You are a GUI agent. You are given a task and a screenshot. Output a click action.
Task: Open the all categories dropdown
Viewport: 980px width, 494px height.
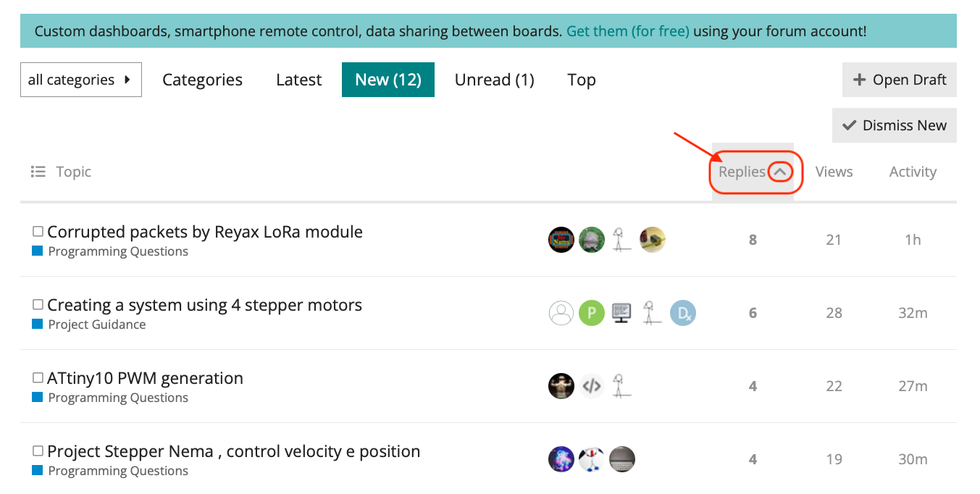80,80
